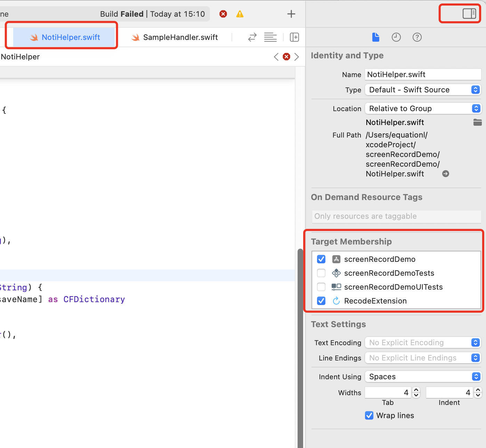Click the yellow warning indicator in toolbar
The height and width of the screenshot is (448, 486).
[x=240, y=14]
